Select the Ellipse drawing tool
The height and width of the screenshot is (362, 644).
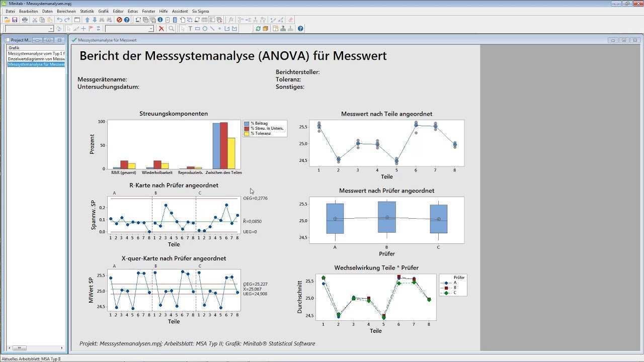(x=205, y=29)
